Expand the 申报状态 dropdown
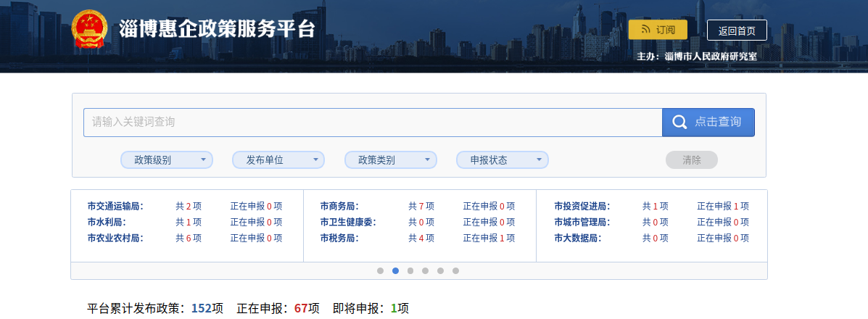 (x=502, y=160)
